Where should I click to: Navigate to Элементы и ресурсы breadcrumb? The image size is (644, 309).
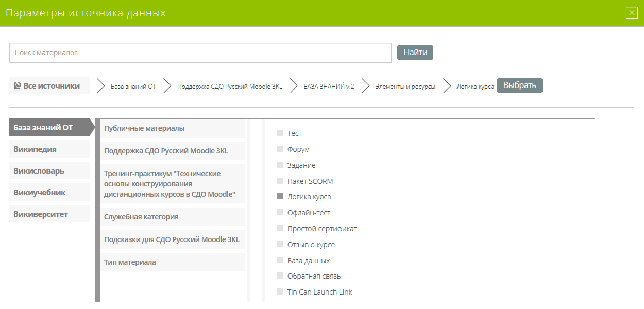tap(405, 87)
